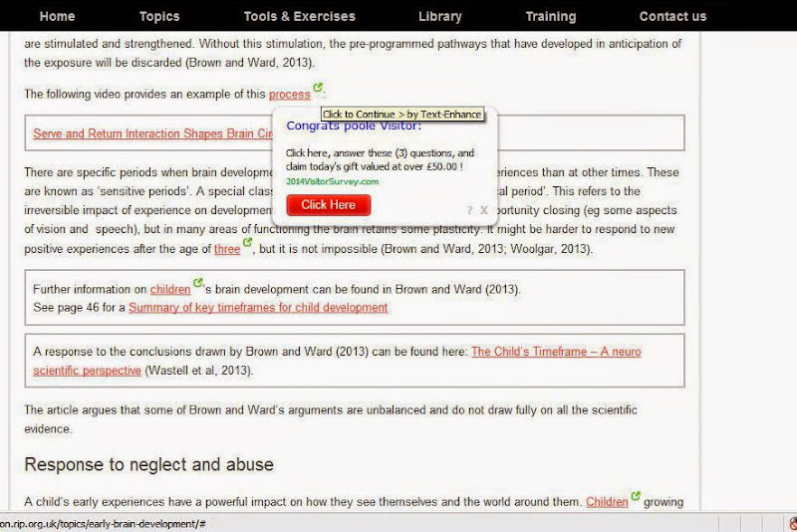The image size is (797, 532).
Task: Open the Library navigation item
Action: click(x=440, y=16)
